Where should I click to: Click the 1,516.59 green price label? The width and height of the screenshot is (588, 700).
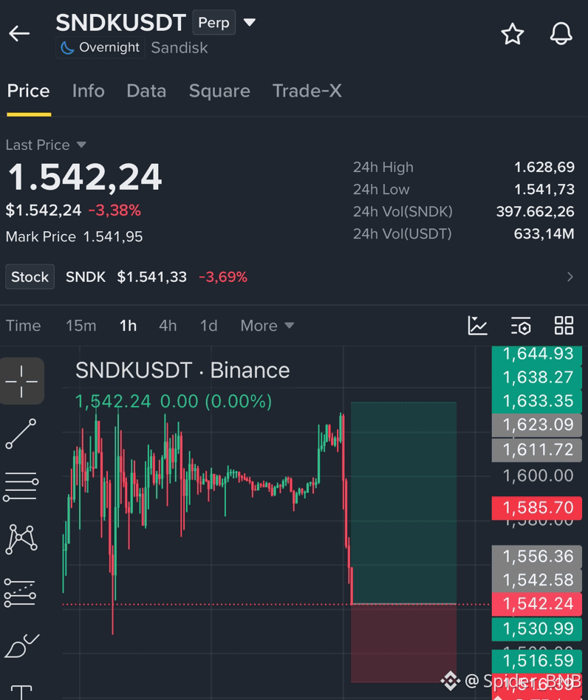pyautogui.click(x=536, y=661)
